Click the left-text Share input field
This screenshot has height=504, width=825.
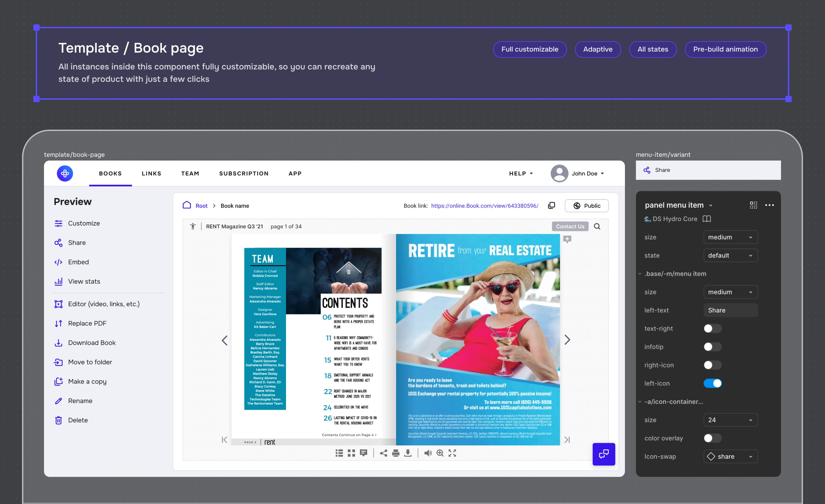[x=730, y=310]
